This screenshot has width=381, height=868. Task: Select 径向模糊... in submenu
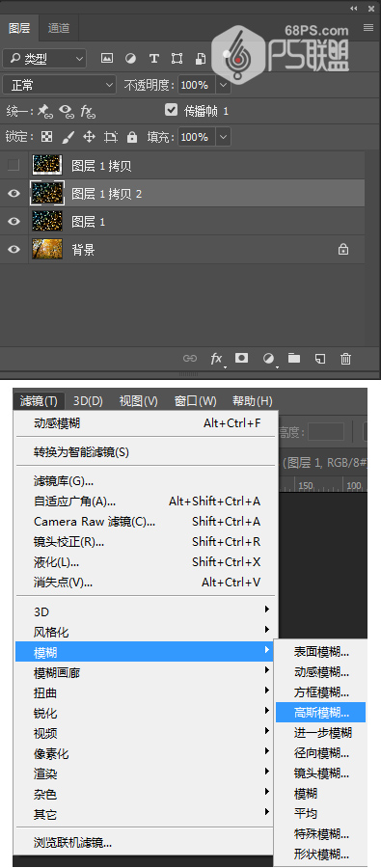[x=321, y=753]
